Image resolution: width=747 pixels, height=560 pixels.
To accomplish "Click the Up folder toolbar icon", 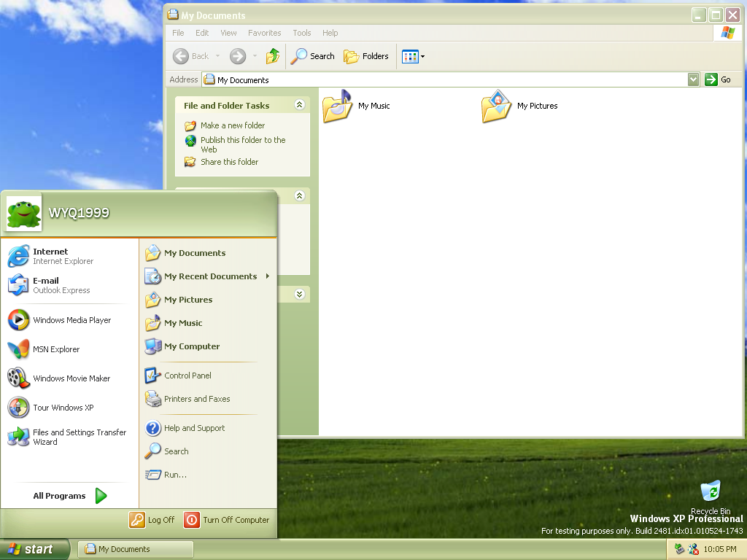I will [x=273, y=56].
